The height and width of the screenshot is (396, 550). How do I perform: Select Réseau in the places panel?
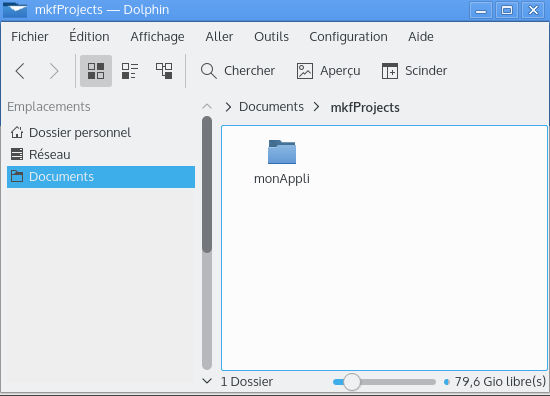tap(101, 154)
